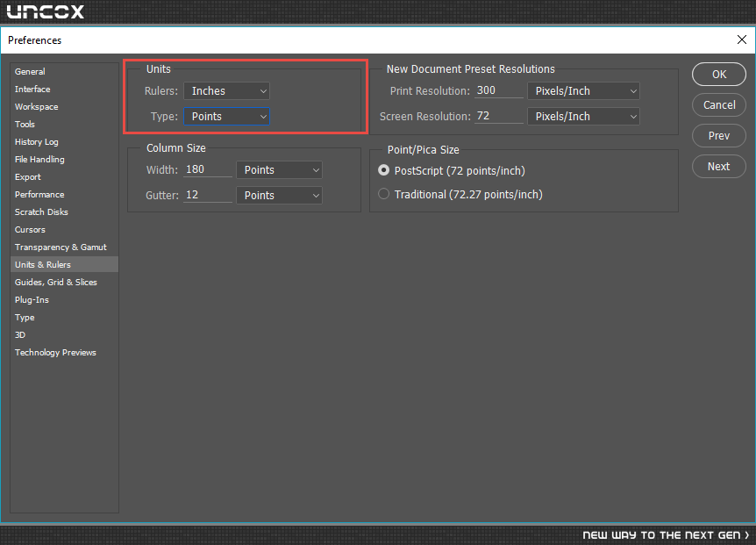Click the Screen Resolution value field
The width and height of the screenshot is (756, 545).
(498, 116)
